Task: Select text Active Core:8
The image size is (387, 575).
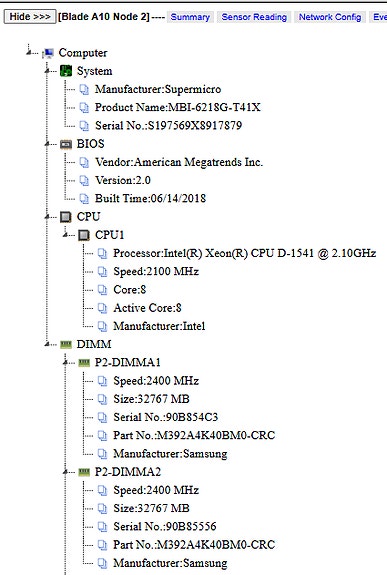Action: (147, 308)
